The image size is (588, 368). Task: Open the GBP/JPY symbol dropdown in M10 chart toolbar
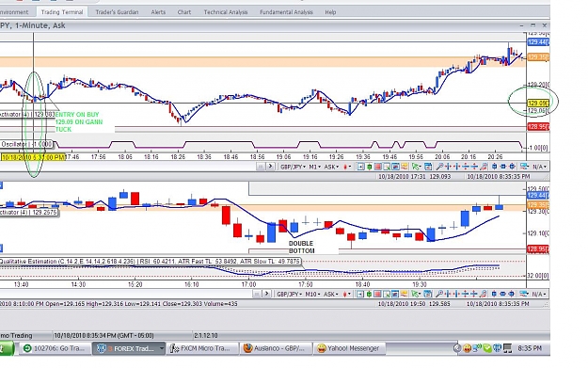289,294
